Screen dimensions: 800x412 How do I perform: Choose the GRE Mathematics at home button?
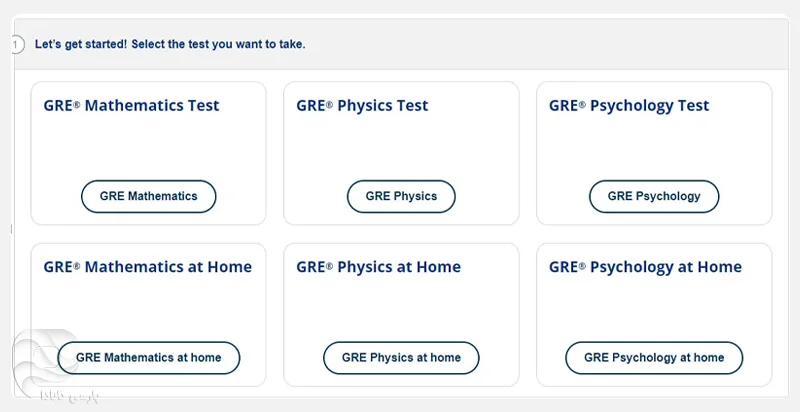(148, 357)
